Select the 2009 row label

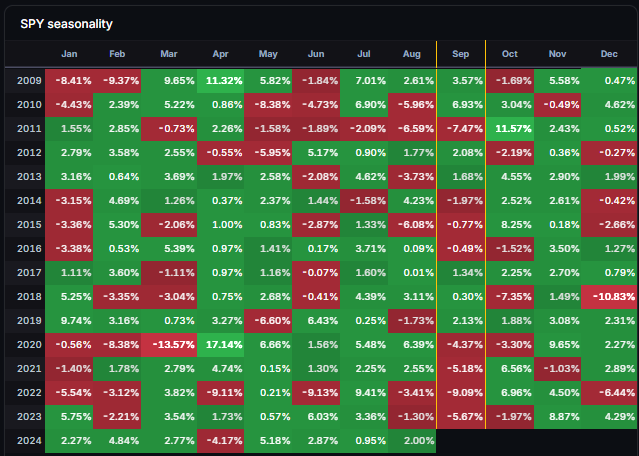(29, 81)
